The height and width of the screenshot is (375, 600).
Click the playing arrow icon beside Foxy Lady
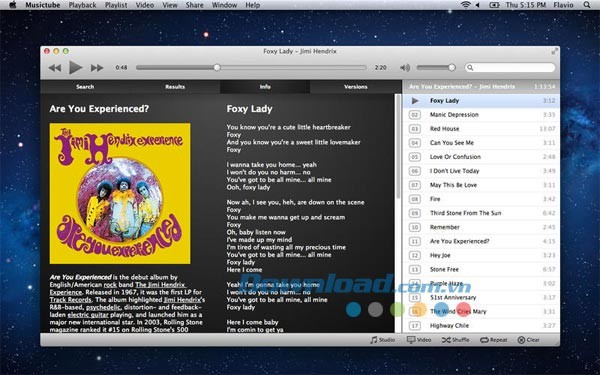415,101
